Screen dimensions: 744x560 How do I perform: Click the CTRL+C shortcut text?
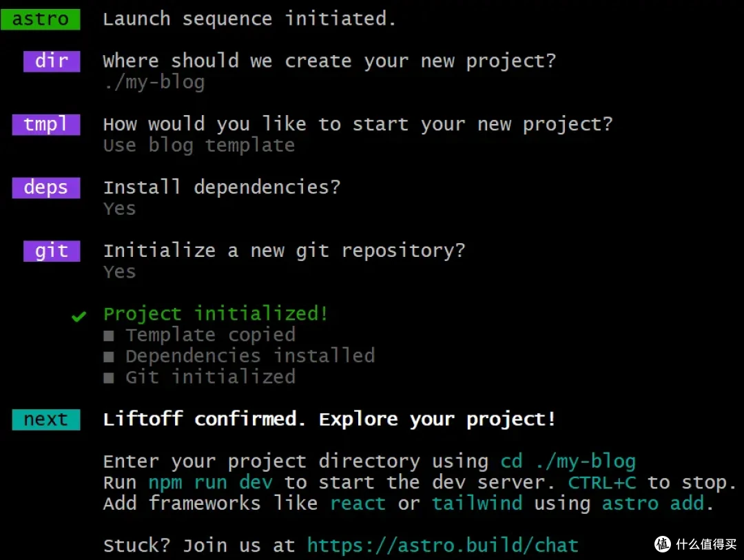[x=602, y=483]
